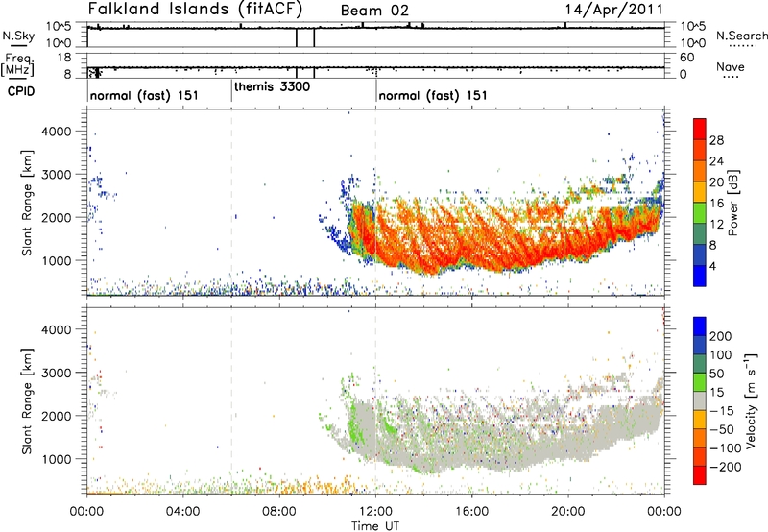The image size is (768, 532).
Task: Click the '28' tick on the power colorbar
Action: click(x=716, y=140)
